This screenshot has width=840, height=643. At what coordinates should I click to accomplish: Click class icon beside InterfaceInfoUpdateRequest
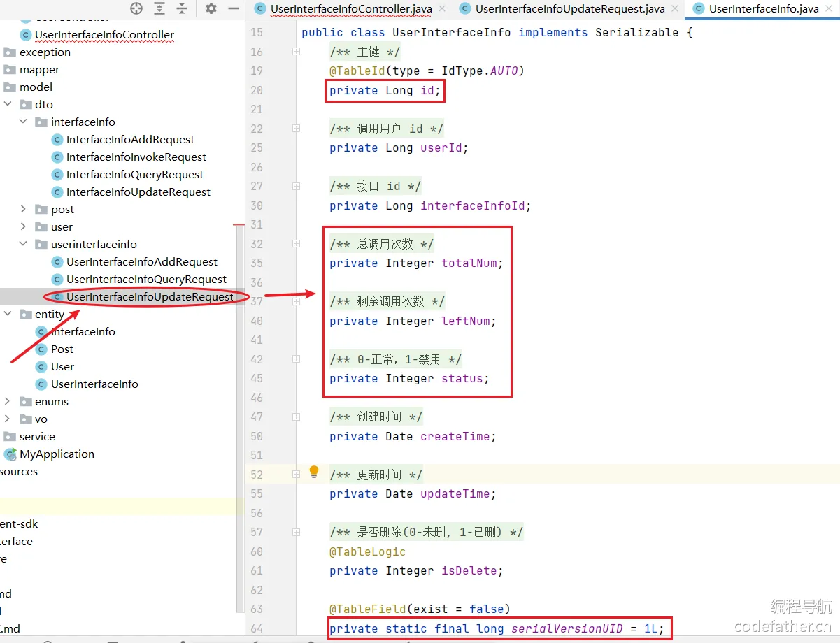click(x=57, y=192)
